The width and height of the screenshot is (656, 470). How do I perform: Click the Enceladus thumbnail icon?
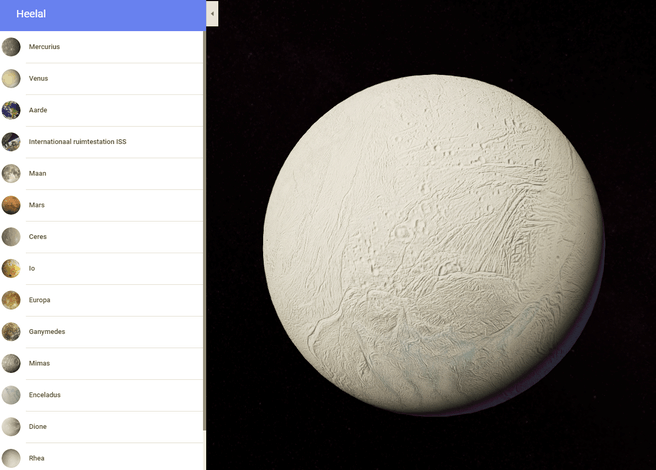coord(11,395)
